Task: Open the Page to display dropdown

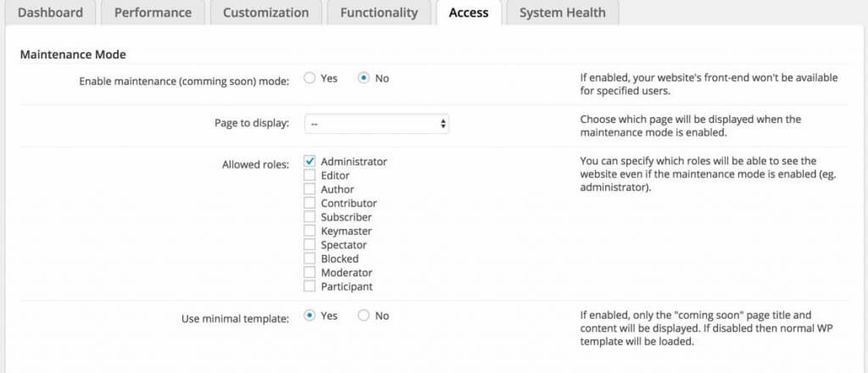Action: point(376,124)
